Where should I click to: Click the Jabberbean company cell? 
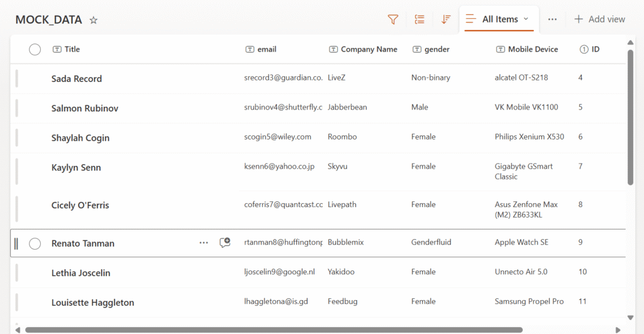pos(347,107)
